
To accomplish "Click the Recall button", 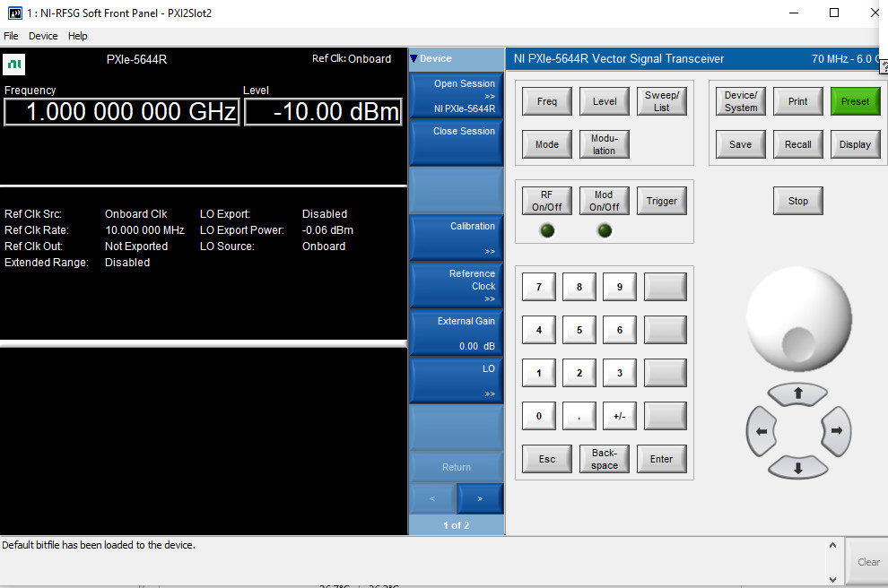I will point(798,144).
